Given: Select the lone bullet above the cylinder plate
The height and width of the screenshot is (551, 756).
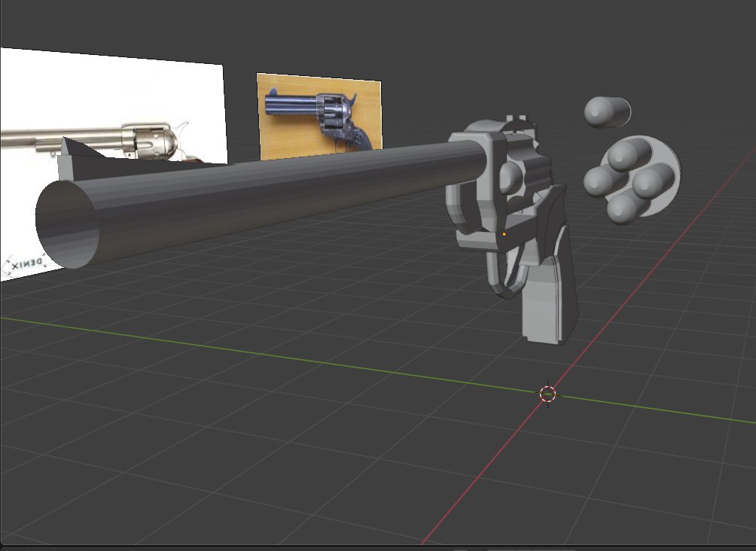Looking at the screenshot, I should coord(607,112).
